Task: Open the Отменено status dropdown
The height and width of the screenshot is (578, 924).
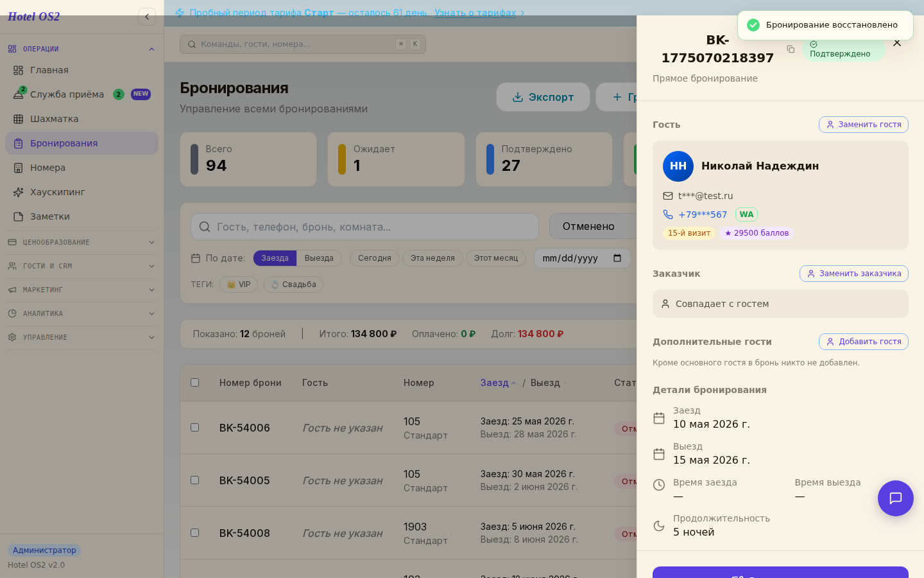Action: pos(593,226)
